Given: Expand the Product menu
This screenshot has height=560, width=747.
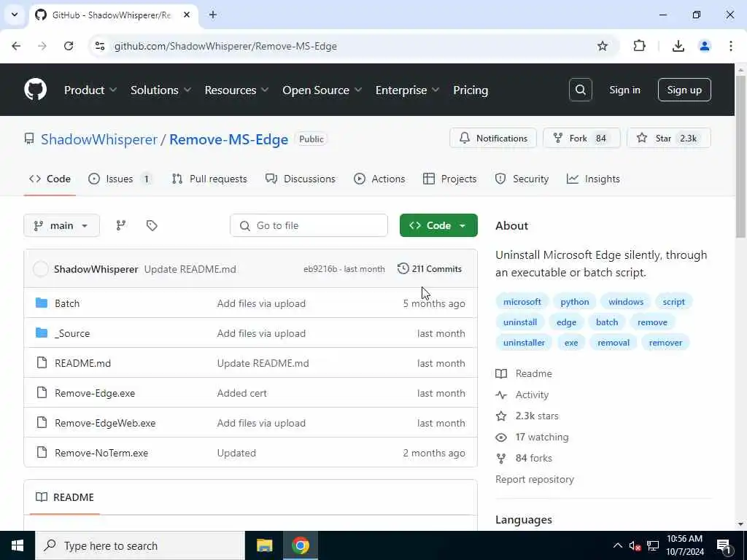Looking at the screenshot, I should pos(90,90).
